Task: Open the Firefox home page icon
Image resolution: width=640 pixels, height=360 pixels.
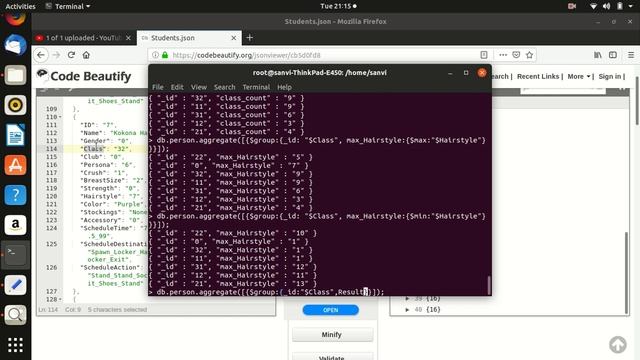Action: [x=86, y=55]
